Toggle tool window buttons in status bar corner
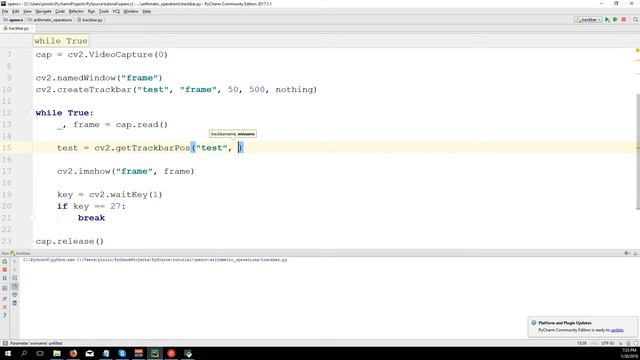 (5, 343)
